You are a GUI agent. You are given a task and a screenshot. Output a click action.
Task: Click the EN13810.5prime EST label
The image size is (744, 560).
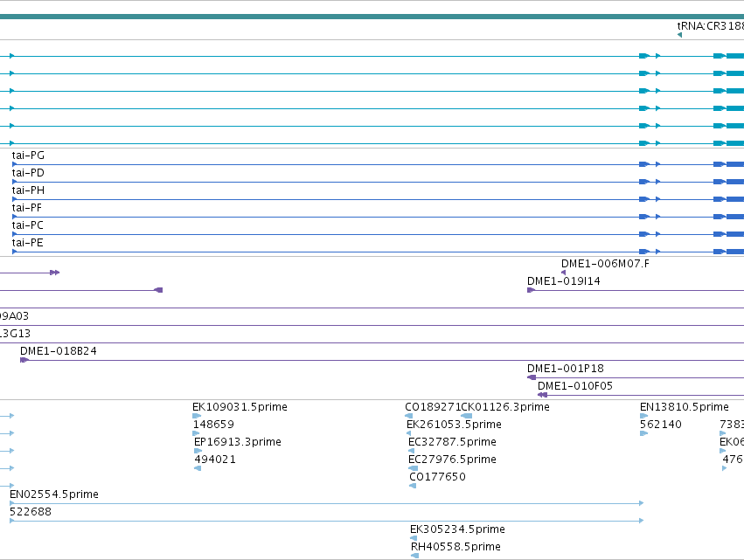tap(685, 407)
